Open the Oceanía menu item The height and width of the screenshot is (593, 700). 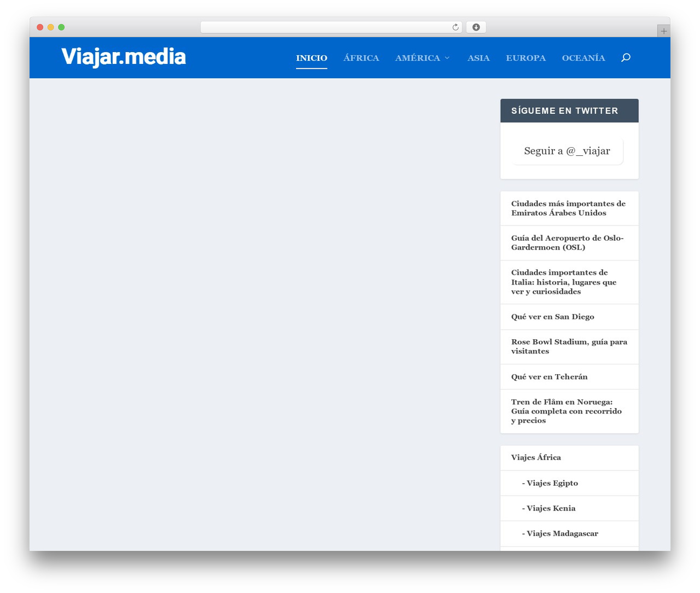point(584,58)
